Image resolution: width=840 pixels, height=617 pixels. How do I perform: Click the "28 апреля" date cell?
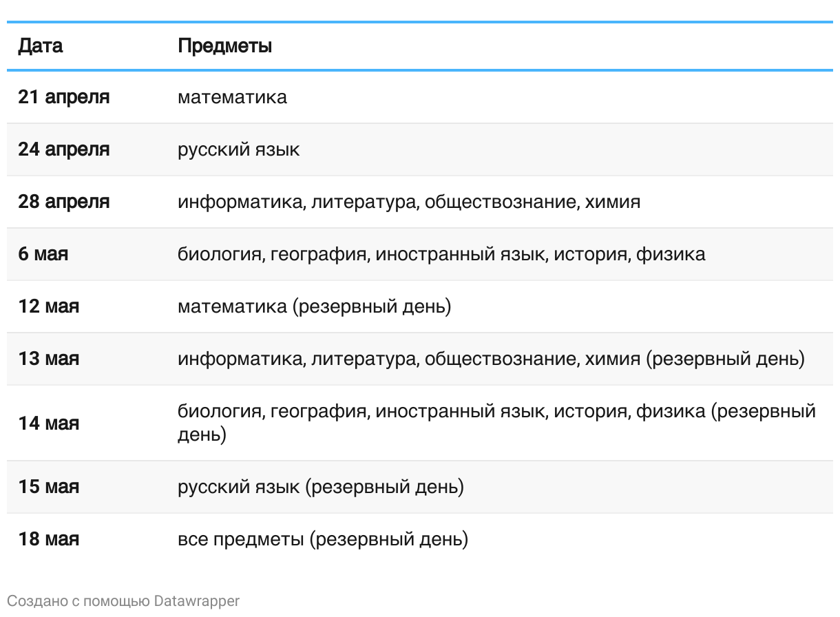point(63,202)
